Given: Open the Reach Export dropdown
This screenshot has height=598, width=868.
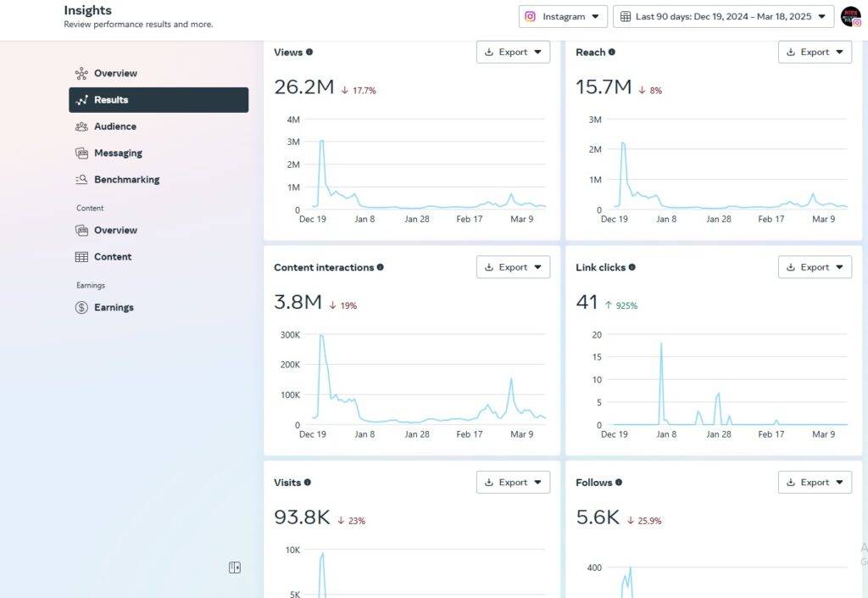Looking at the screenshot, I should point(815,52).
